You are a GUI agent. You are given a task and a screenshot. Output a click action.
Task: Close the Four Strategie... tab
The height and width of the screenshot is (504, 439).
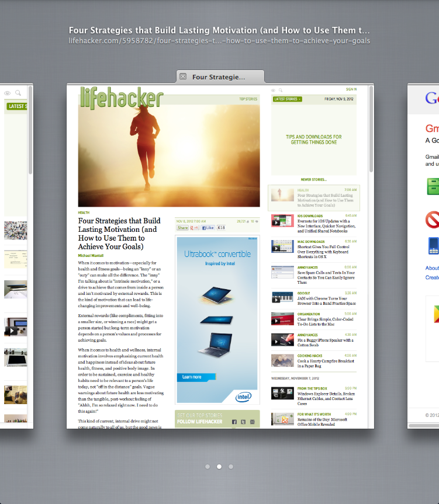(183, 77)
